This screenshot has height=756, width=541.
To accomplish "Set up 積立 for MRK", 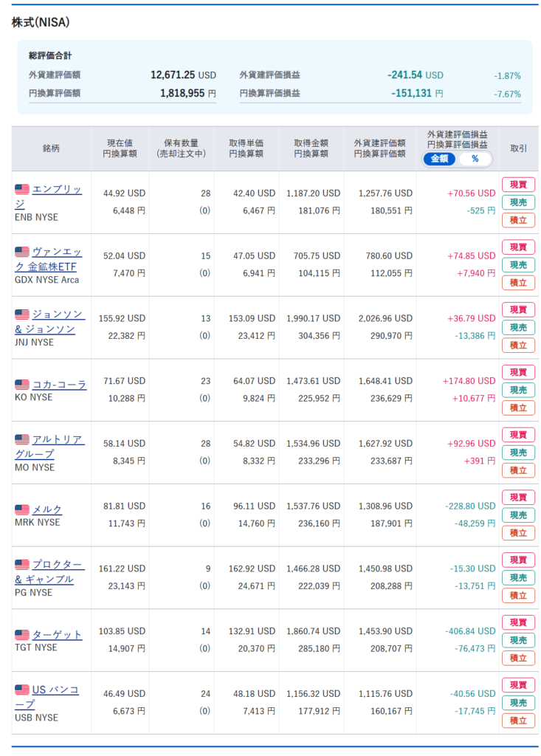I will [518, 533].
